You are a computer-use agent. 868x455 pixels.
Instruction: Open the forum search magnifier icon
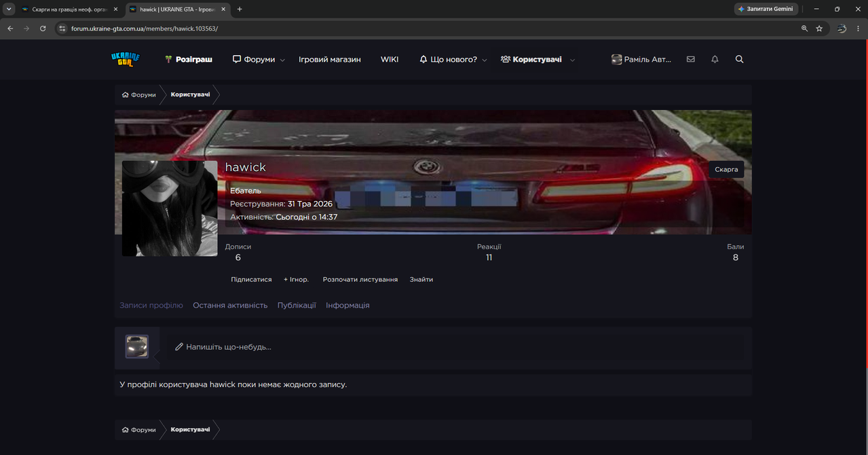pos(739,59)
